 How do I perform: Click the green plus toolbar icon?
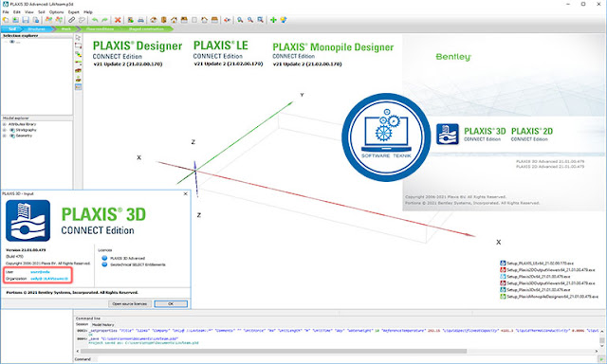click(273, 20)
